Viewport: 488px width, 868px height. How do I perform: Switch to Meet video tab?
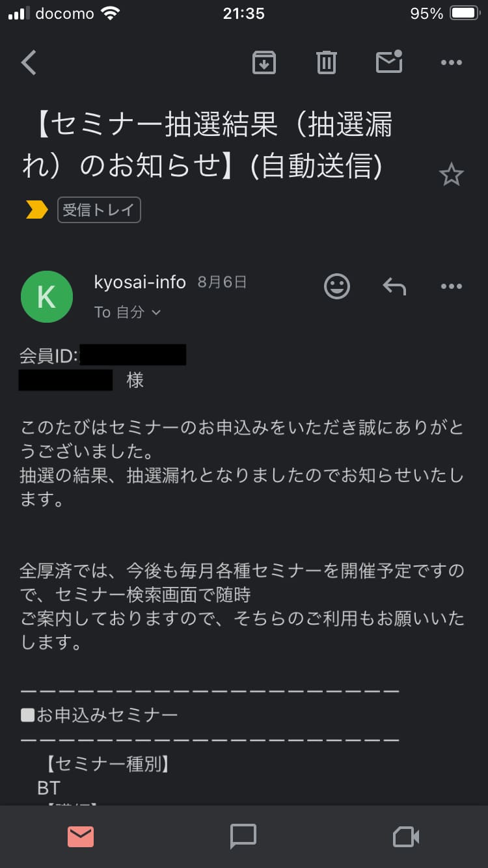pyautogui.click(x=406, y=836)
